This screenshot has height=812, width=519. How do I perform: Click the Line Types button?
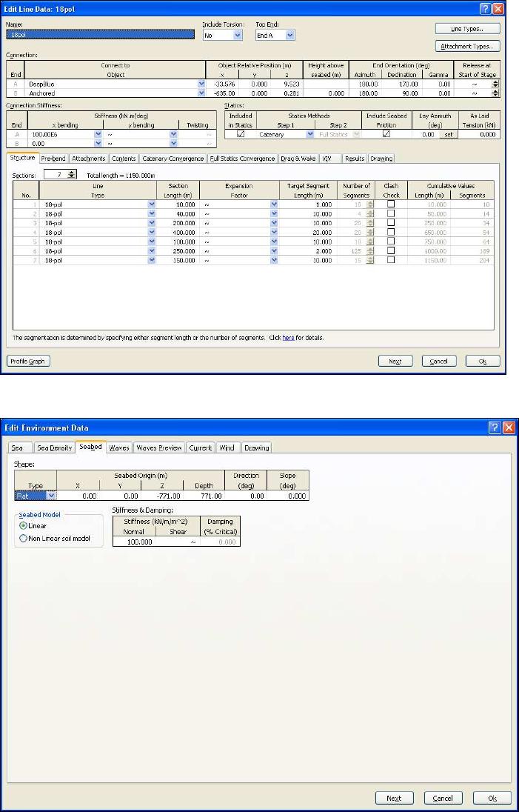468,29
